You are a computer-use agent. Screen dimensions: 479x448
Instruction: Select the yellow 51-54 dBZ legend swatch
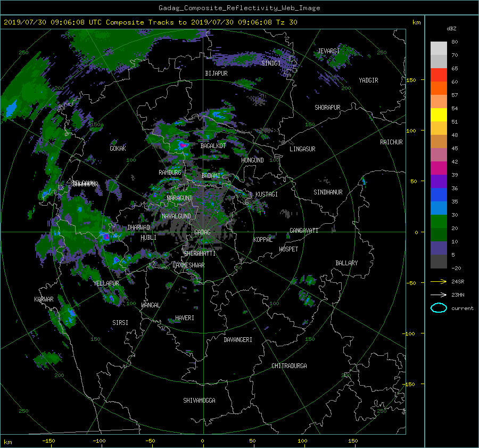(x=439, y=115)
